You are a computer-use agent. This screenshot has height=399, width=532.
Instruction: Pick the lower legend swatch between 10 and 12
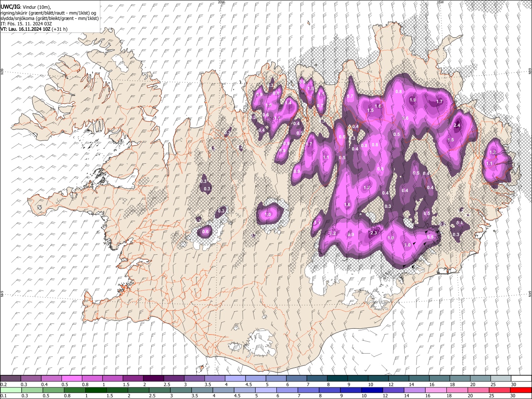[x=372, y=390]
